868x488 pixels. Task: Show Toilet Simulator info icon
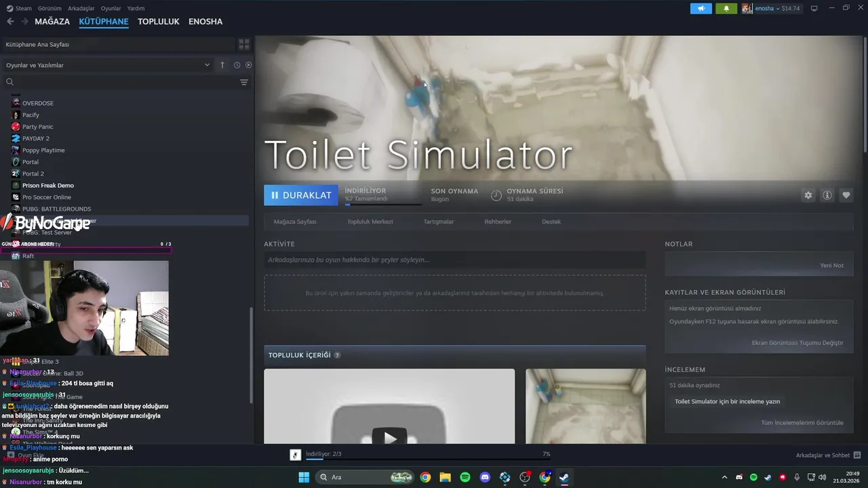pyautogui.click(x=827, y=195)
